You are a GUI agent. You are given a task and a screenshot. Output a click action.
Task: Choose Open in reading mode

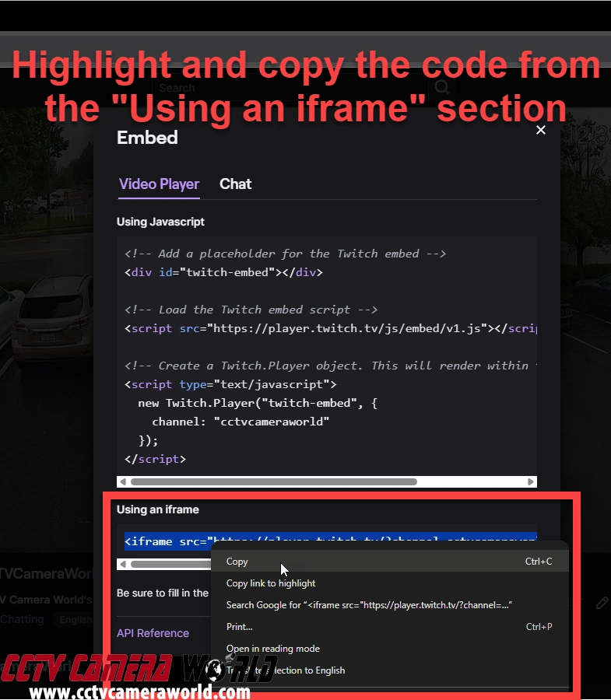pos(273,649)
